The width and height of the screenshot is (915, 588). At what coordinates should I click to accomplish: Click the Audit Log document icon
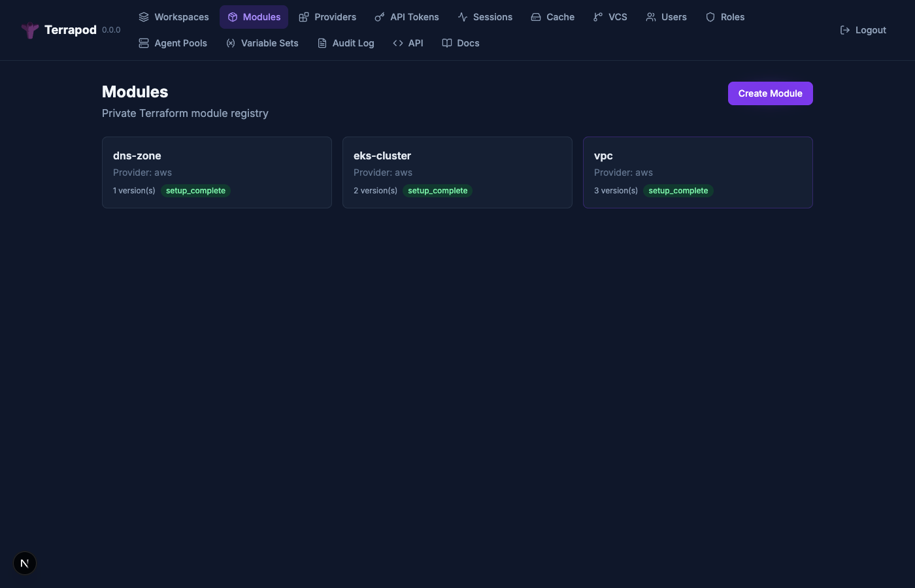coord(322,43)
